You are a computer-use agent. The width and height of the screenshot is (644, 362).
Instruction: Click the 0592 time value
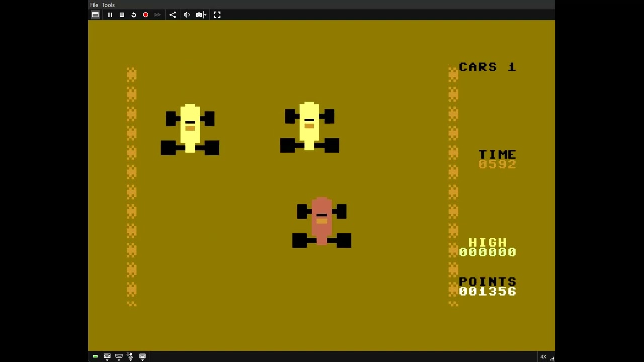[497, 164]
